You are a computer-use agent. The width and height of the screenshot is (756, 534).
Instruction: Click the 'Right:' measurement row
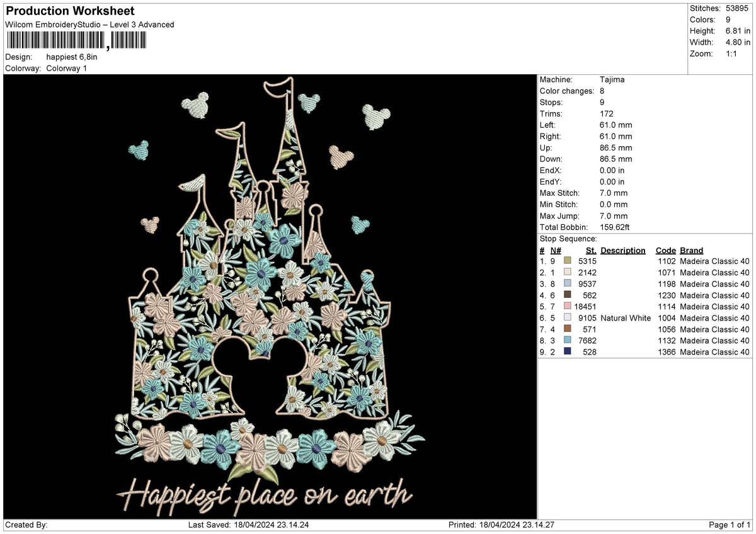click(x=586, y=137)
